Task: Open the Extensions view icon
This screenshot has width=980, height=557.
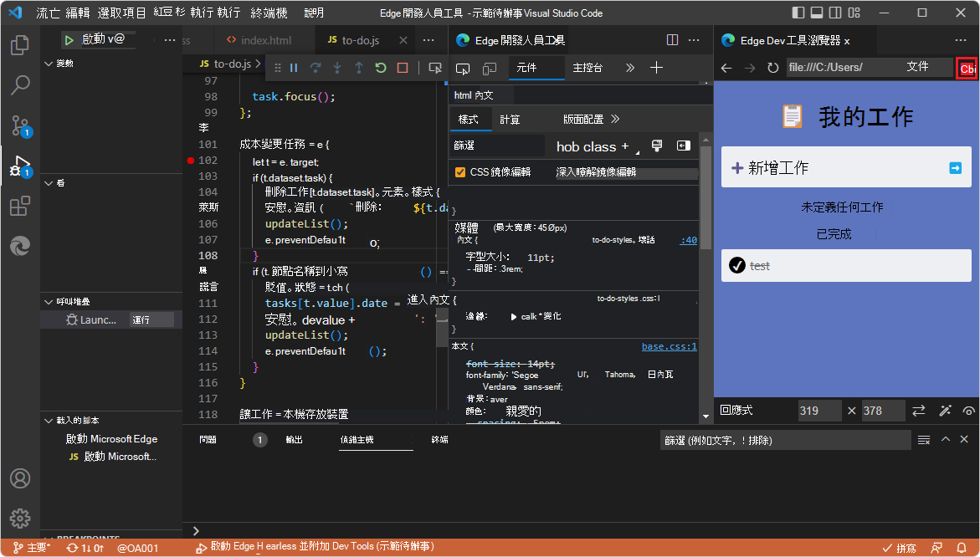Action: point(20,206)
